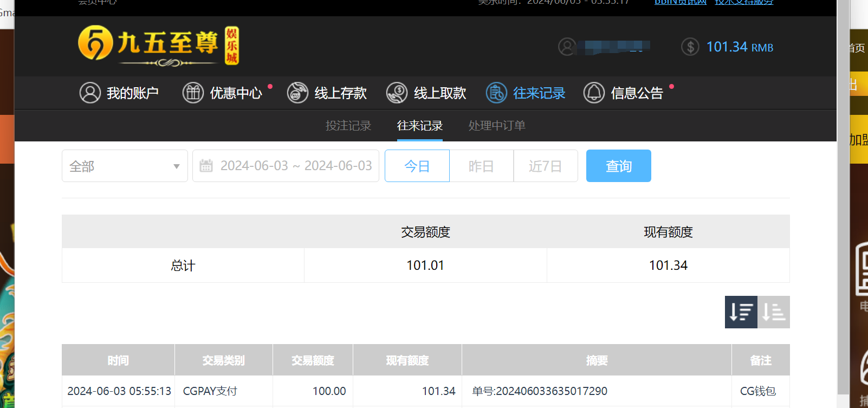868x408 pixels.
Task: Click the total 101.01 transaction amount
Action: [x=425, y=265]
